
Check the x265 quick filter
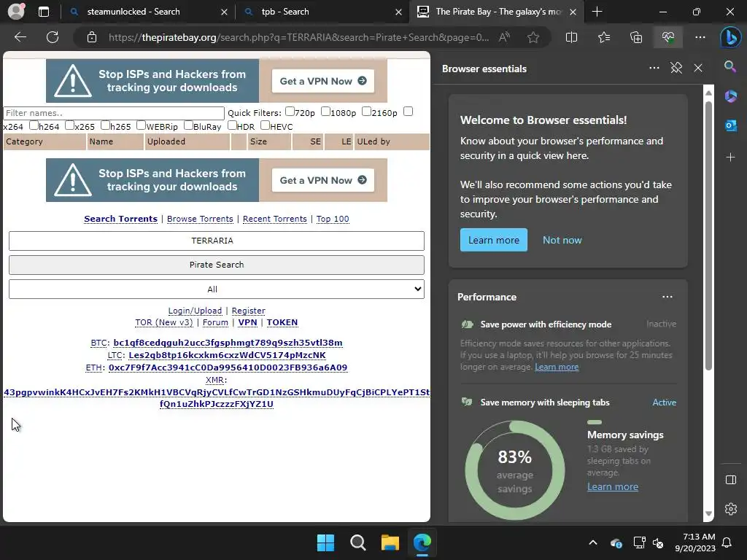(x=69, y=125)
